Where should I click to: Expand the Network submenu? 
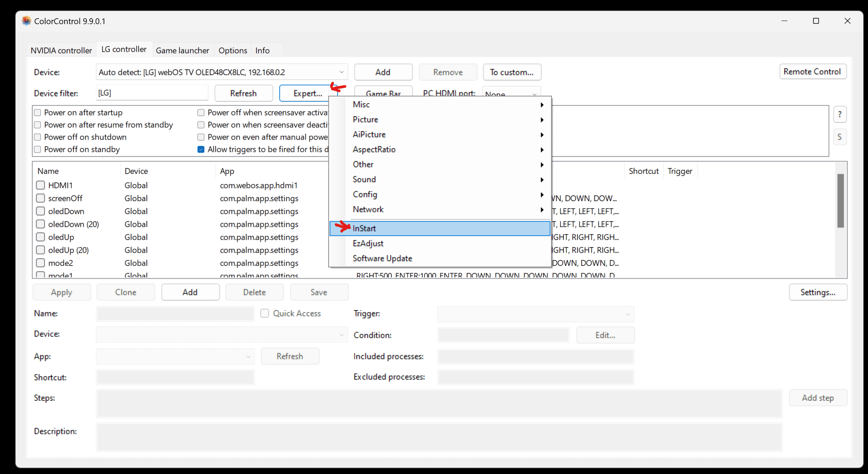click(x=440, y=209)
